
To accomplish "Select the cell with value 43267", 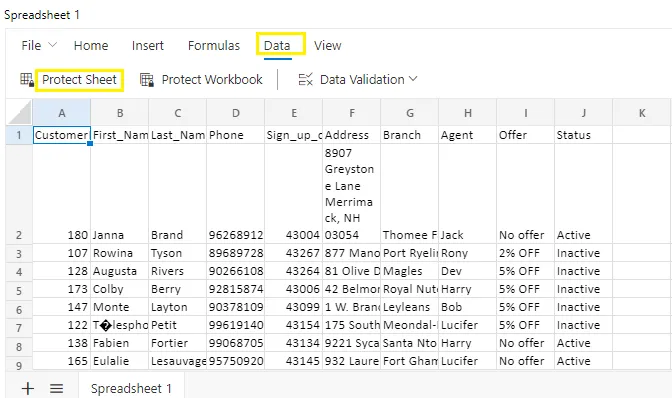I will click(x=294, y=253).
